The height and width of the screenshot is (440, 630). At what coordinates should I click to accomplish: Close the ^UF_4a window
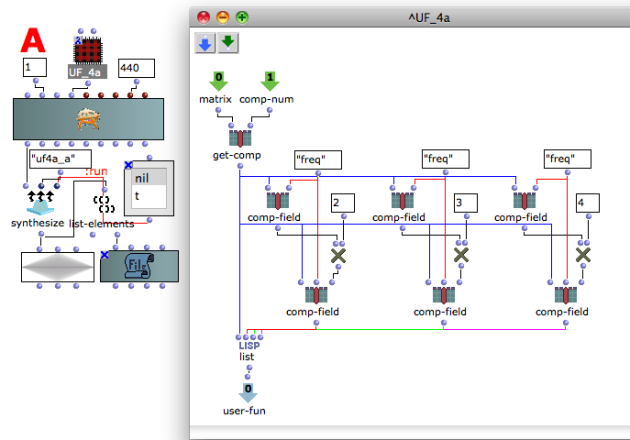204,17
